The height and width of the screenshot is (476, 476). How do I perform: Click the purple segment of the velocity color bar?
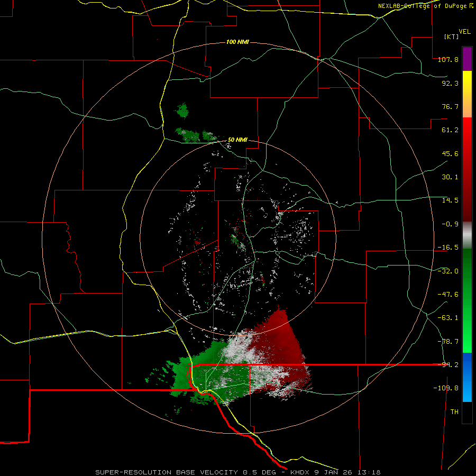[x=467, y=59]
